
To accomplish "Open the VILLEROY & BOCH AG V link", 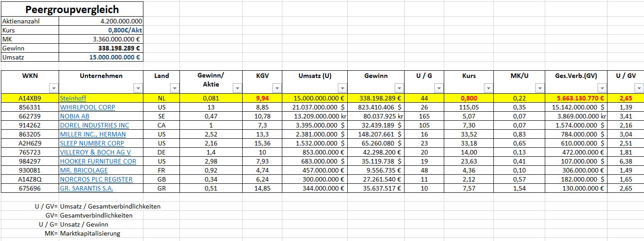I will coord(96,152).
